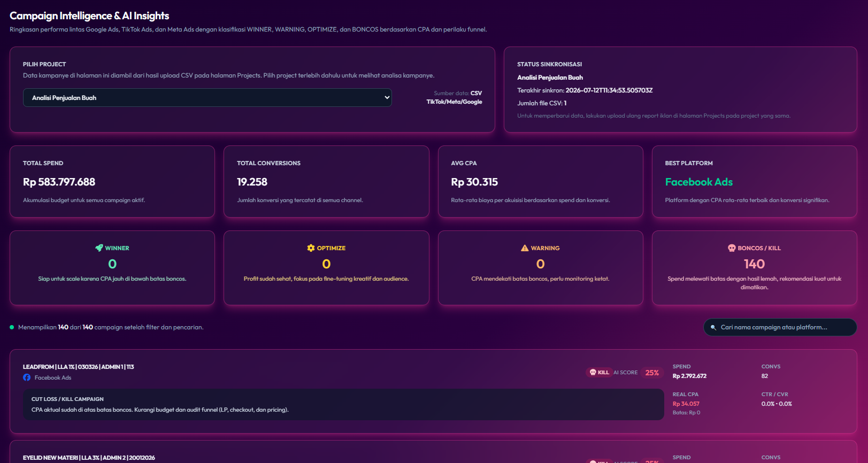
Task: Click the "Batas: Rp 0" limit text
Action: 686,413
